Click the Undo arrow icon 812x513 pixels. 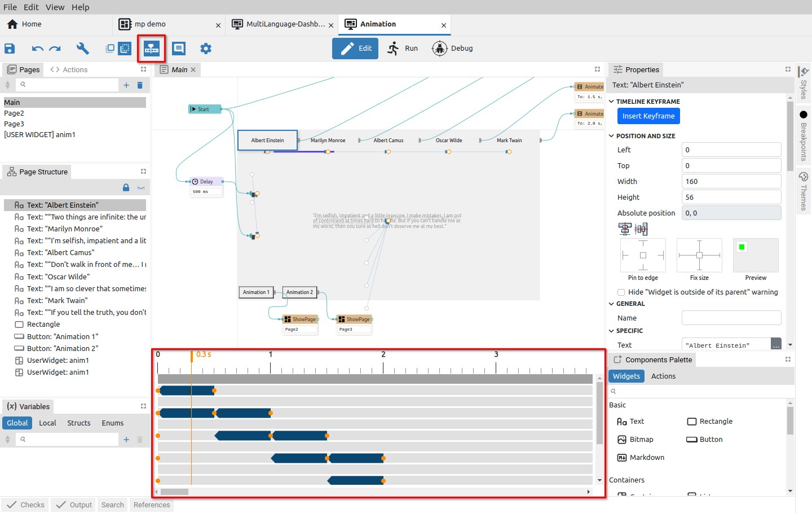point(38,49)
